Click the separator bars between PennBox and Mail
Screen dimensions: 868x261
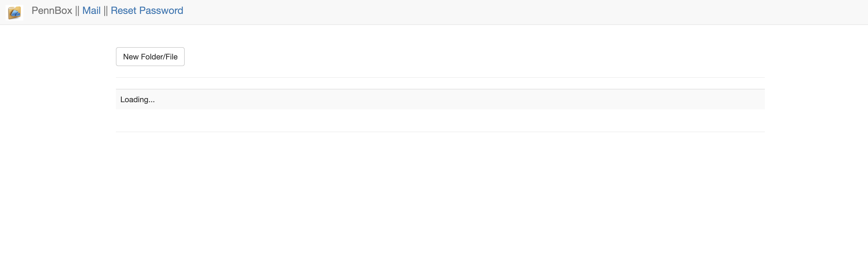pyautogui.click(x=77, y=11)
